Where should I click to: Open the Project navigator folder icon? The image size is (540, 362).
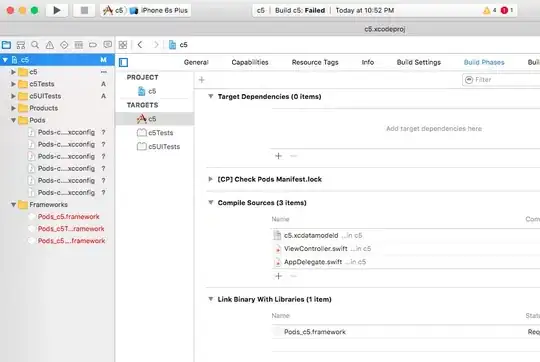[x=6, y=45]
